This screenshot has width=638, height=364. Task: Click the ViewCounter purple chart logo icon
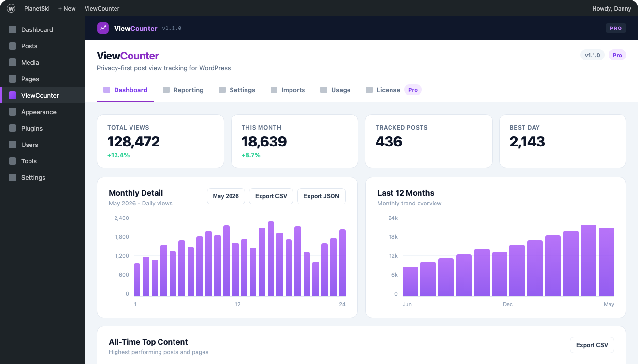click(x=103, y=28)
